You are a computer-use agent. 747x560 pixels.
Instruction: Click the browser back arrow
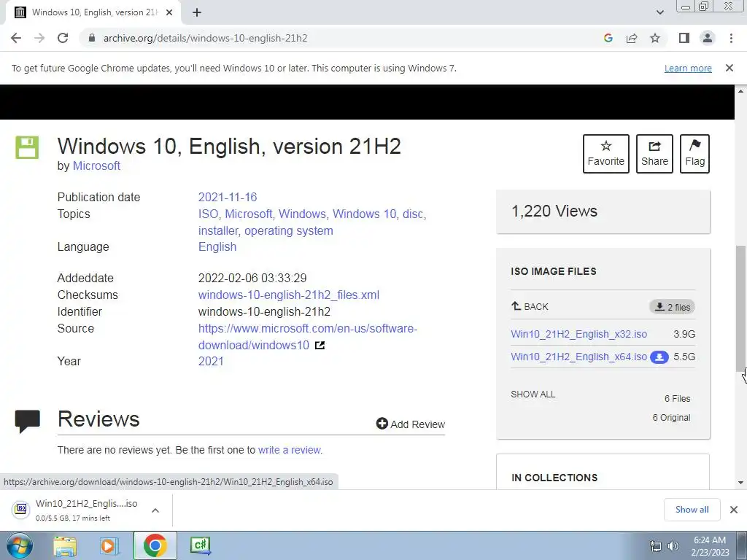16,38
